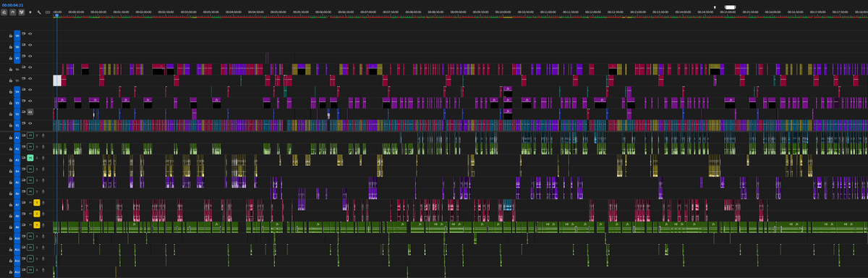Click the blue playhead marker on ruler
The height and width of the screenshot is (278, 868).
56,15
